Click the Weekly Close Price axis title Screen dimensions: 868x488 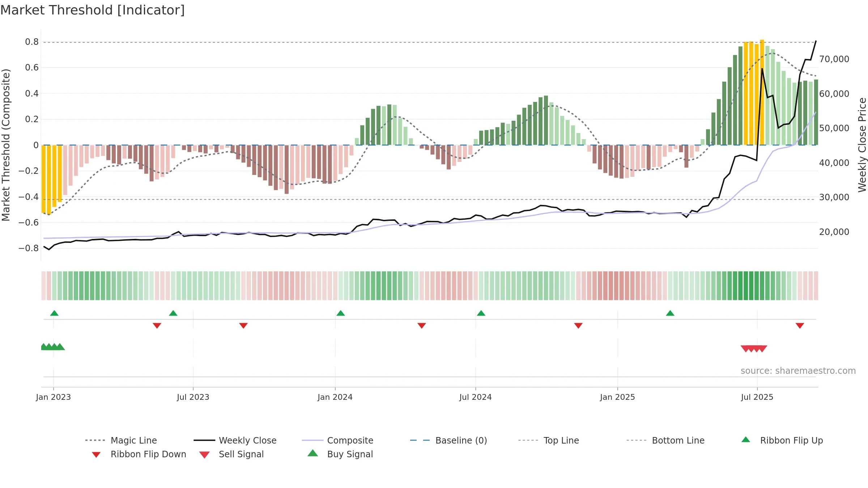click(x=862, y=145)
